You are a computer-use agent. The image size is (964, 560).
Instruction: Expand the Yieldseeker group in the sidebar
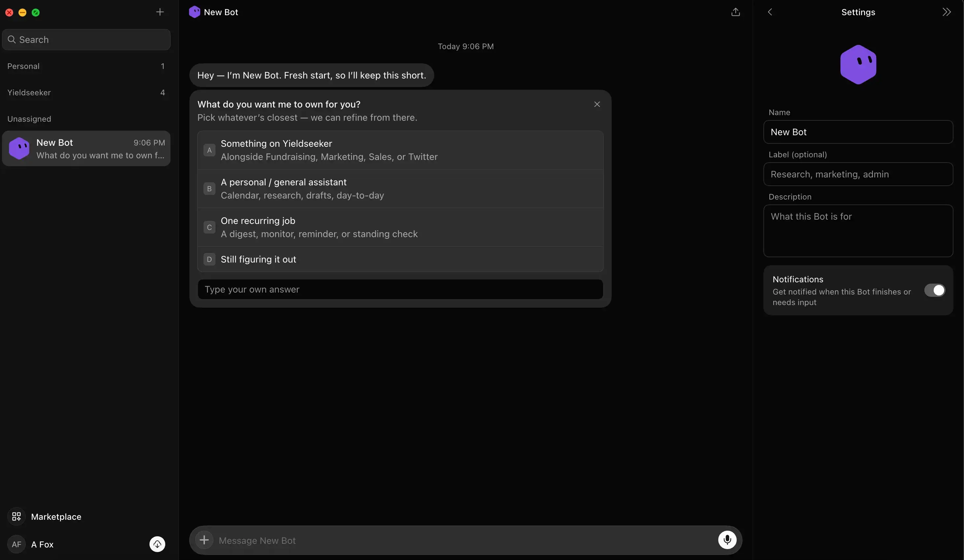[x=86, y=93]
